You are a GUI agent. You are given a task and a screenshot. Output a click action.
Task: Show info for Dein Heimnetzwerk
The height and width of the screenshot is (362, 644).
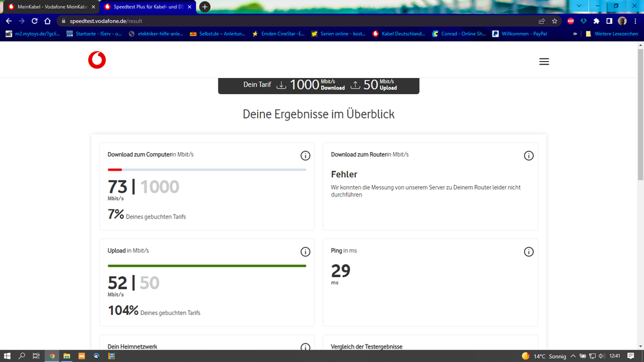tap(305, 347)
